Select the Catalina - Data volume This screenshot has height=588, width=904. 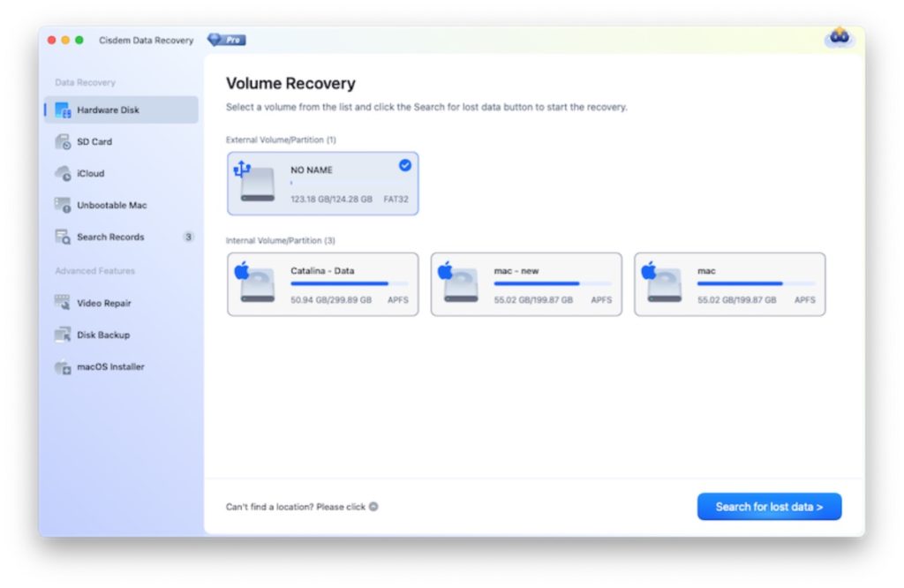coord(322,284)
